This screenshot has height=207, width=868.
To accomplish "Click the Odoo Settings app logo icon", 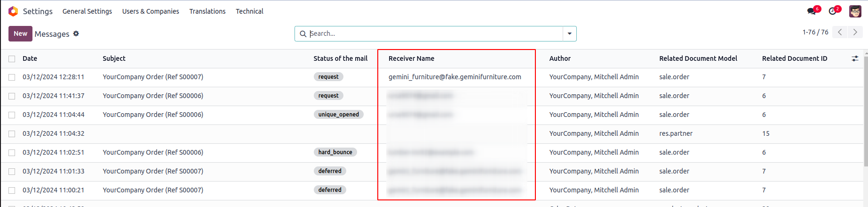I will 13,11.
